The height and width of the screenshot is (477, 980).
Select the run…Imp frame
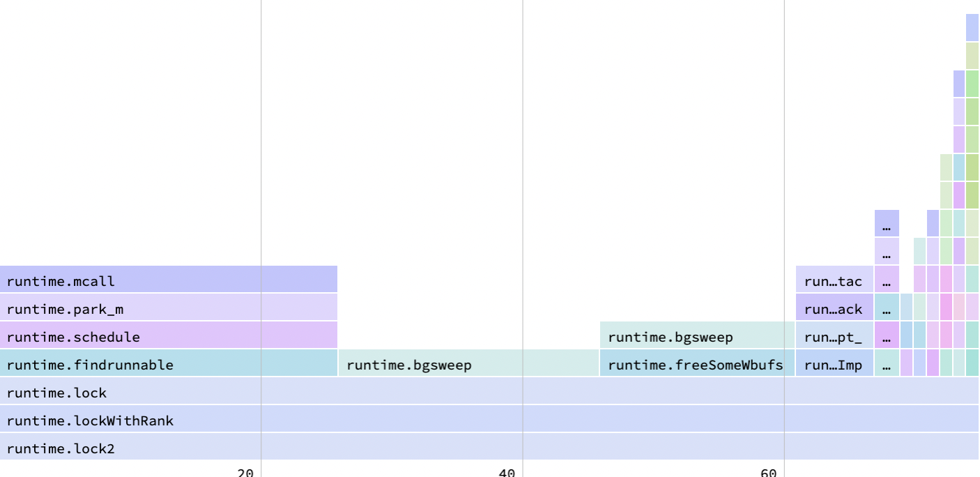pyautogui.click(x=833, y=365)
